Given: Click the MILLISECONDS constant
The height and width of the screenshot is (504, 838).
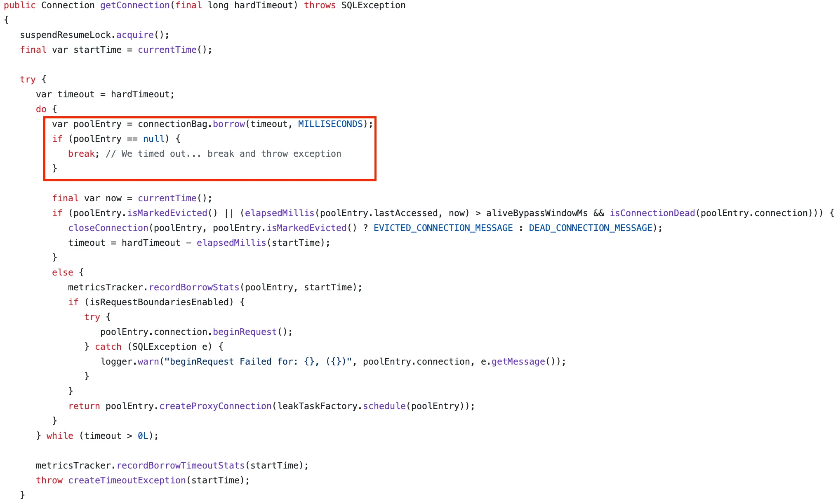Looking at the screenshot, I should pos(330,124).
